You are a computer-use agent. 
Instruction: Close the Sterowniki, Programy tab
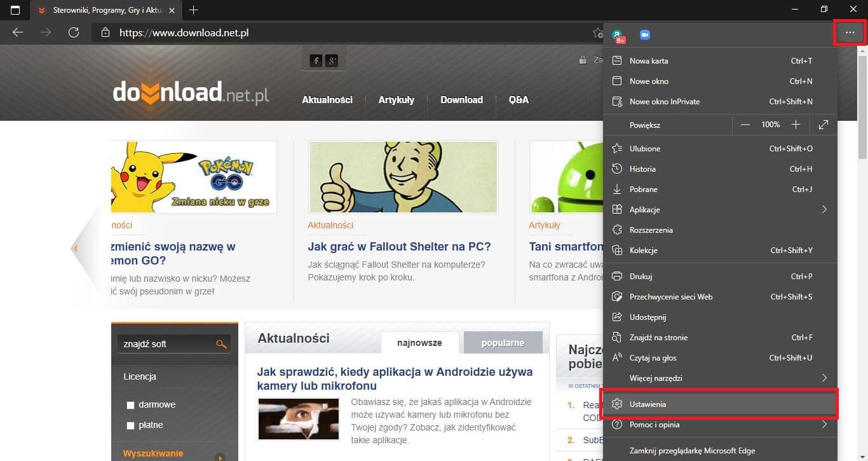[x=172, y=10]
